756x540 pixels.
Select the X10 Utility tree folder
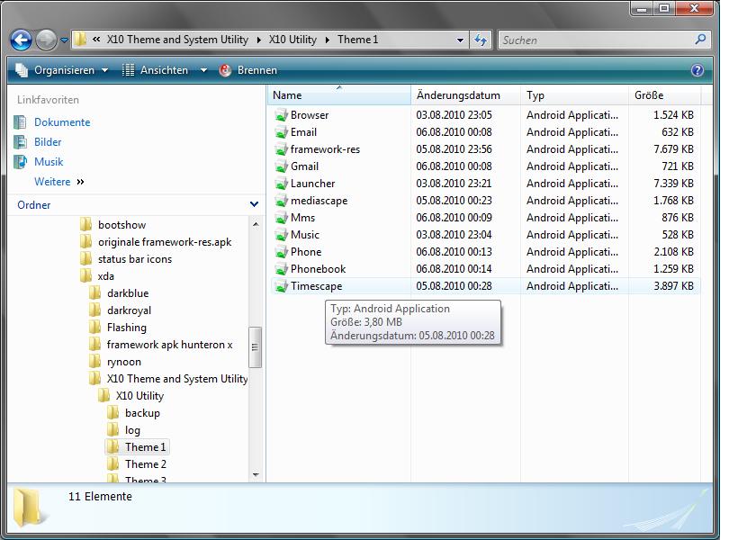[x=139, y=396]
